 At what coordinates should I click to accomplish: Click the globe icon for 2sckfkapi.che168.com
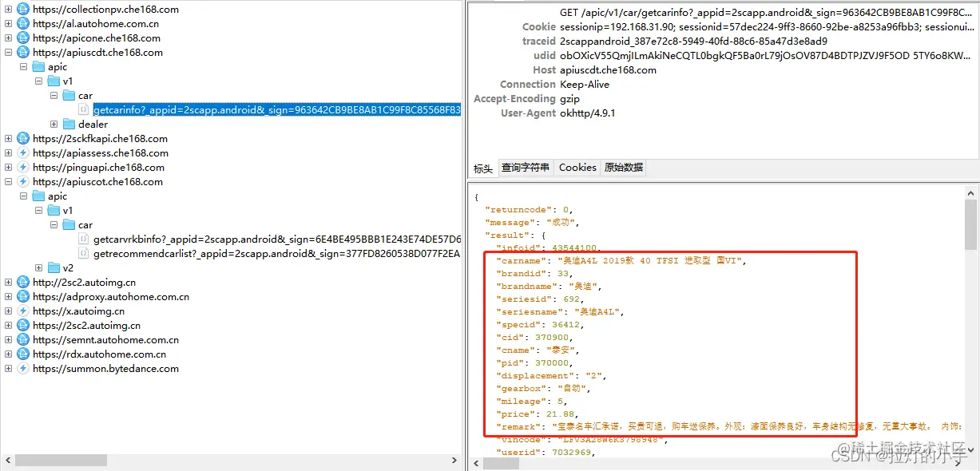click(x=23, y=139)
